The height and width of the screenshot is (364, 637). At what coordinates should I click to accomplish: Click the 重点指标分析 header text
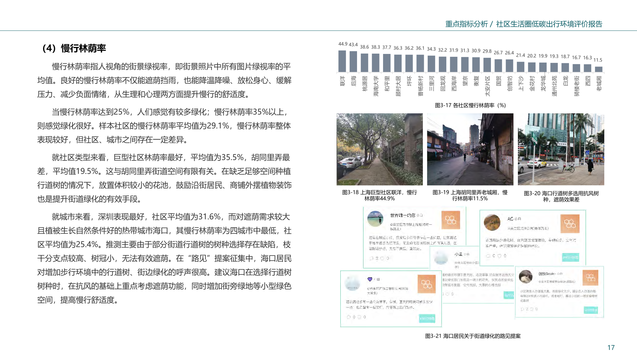(x=466, y=24)
